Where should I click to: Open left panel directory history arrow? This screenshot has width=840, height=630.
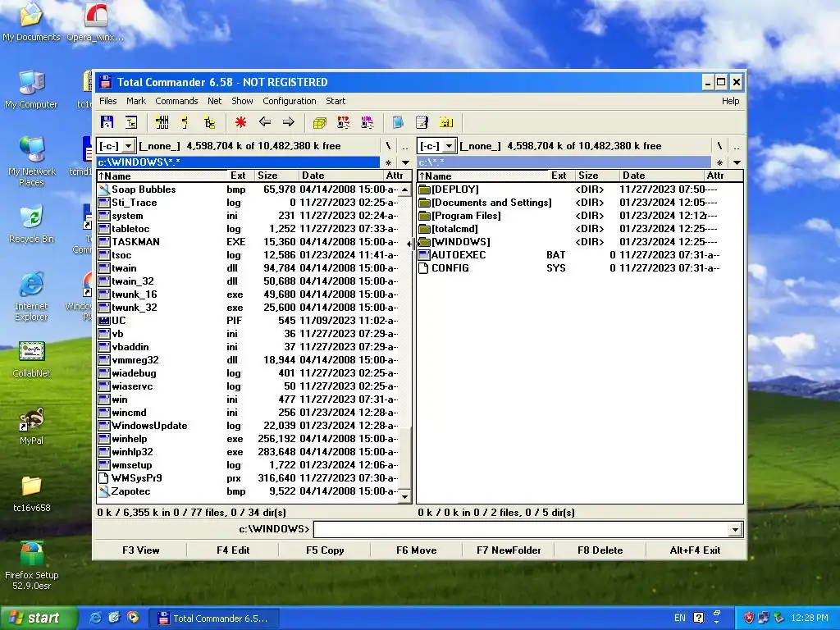pyautogui.click(x=405, y=162)
